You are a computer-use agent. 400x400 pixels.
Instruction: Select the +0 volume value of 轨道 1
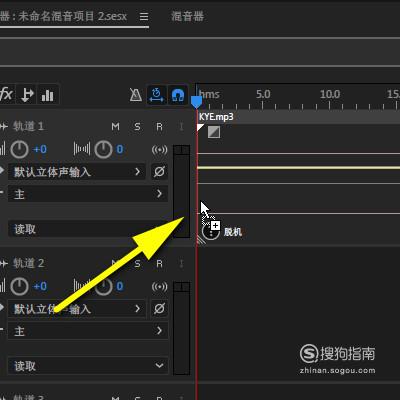[x=40, y=149]
